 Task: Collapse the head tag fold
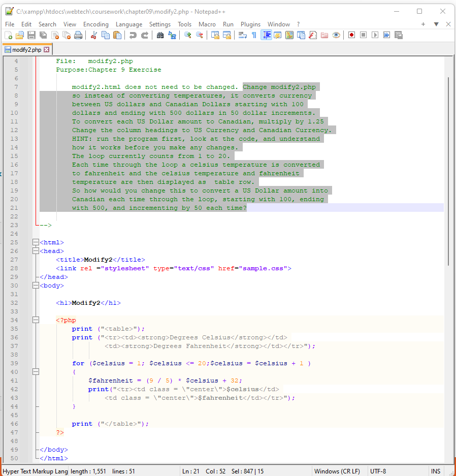click(36, 251)
